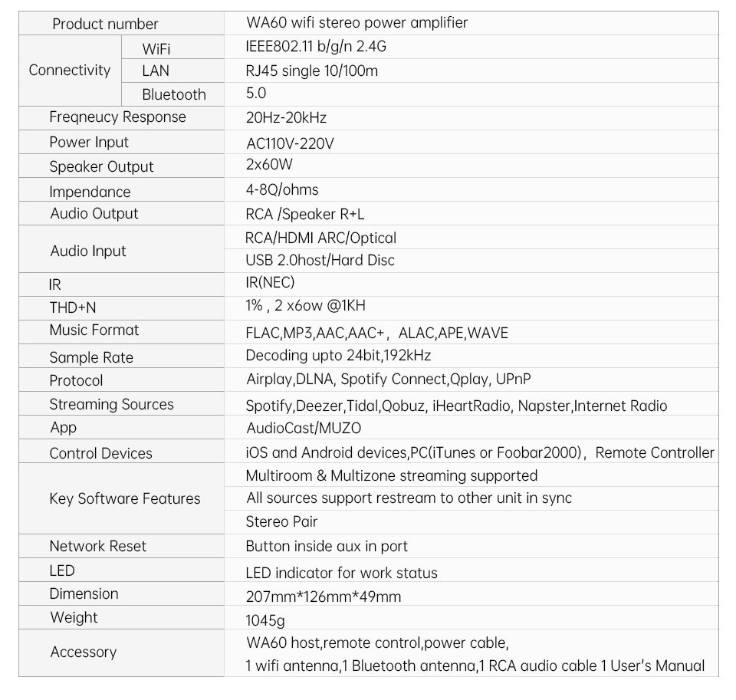Click Button inside aux in port text
736x700 pixels.
tap(327, 547)
